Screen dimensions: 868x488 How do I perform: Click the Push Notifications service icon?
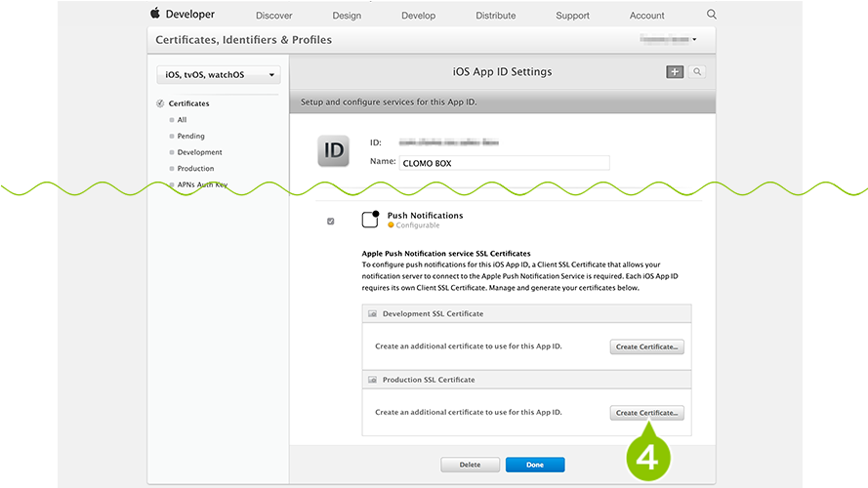tap(370, 219)
